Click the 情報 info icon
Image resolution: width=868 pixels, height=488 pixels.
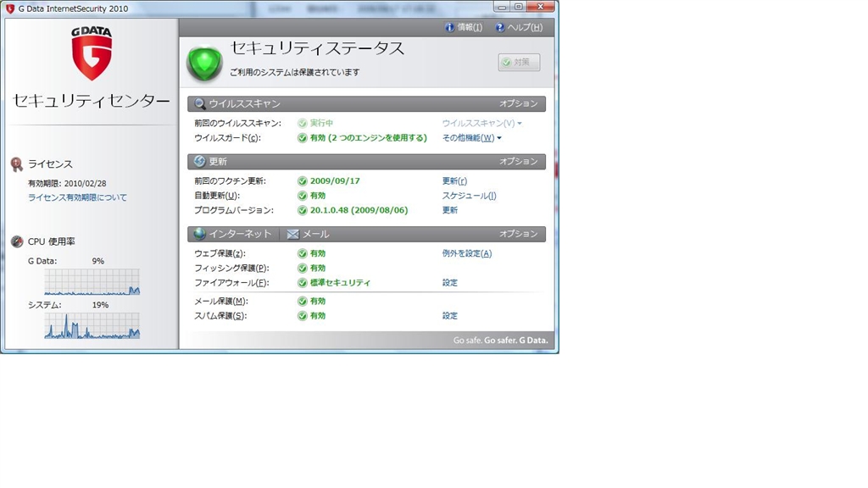[449, 27]
